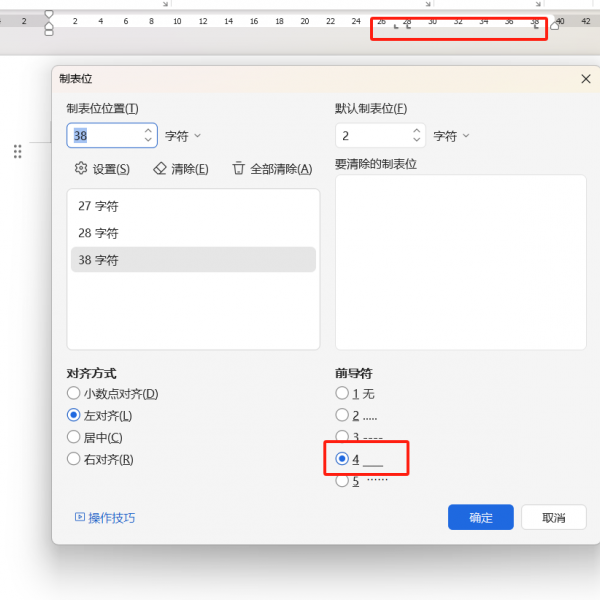The width and height of the screenshot is (600, 600).
Task: Choose dotted leader option 2
Action: (x=343, y=415)
